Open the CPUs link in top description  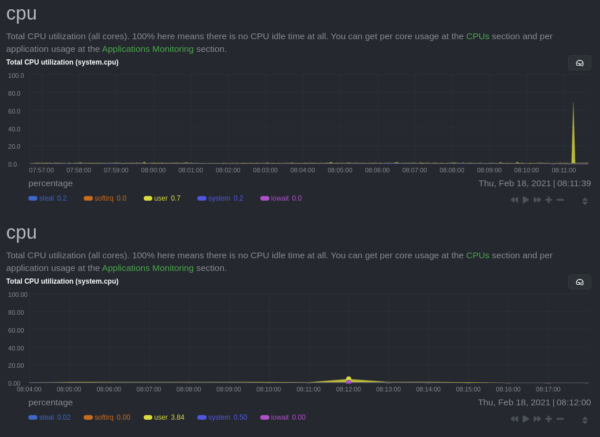pyautogui.click(x=478, y=36)
